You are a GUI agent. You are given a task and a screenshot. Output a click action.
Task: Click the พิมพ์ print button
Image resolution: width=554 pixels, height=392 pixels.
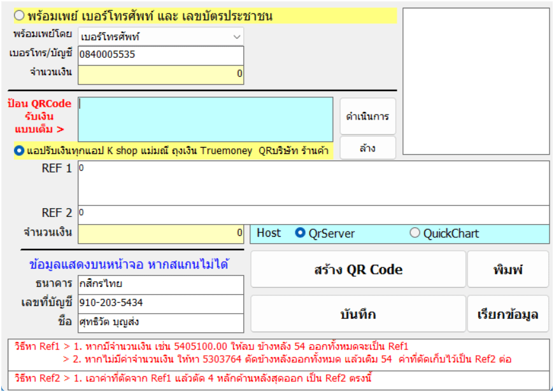click(508, 269)
